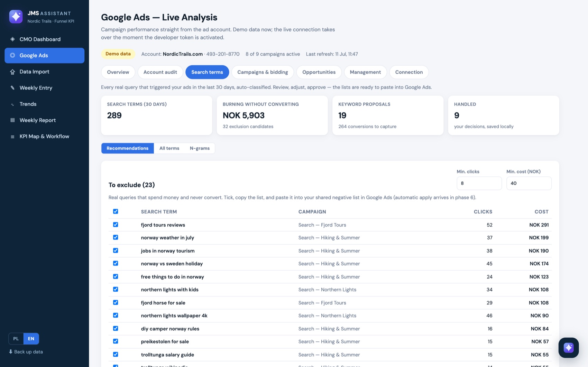The image size is (588, 367).
Task: Untick the 'norway weather in july' checkbox
Action: point(116,237)
